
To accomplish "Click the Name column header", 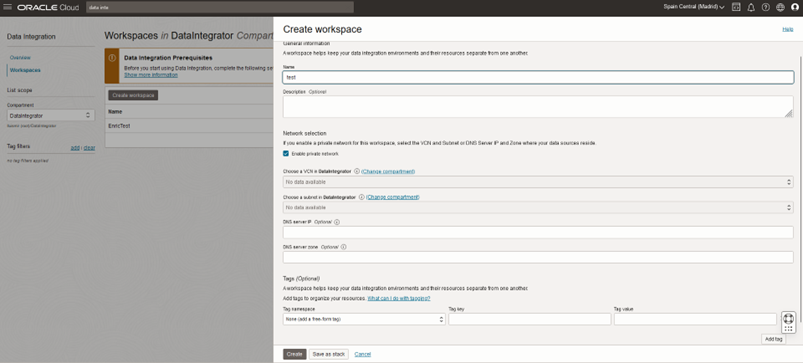I will click(115, 112).
